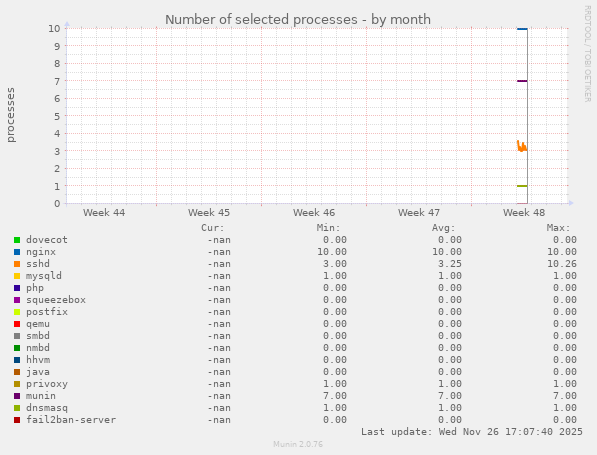Select the squeezebox legend label
The width and height of the screenshot is (597, 455).
56,300
